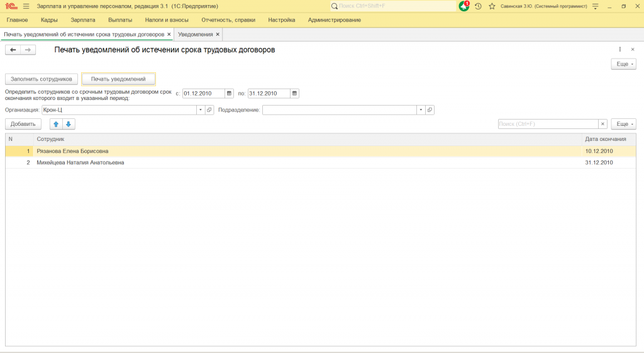Expand the Организация dropdown list

pyautogui.click(x=201, y=109)
